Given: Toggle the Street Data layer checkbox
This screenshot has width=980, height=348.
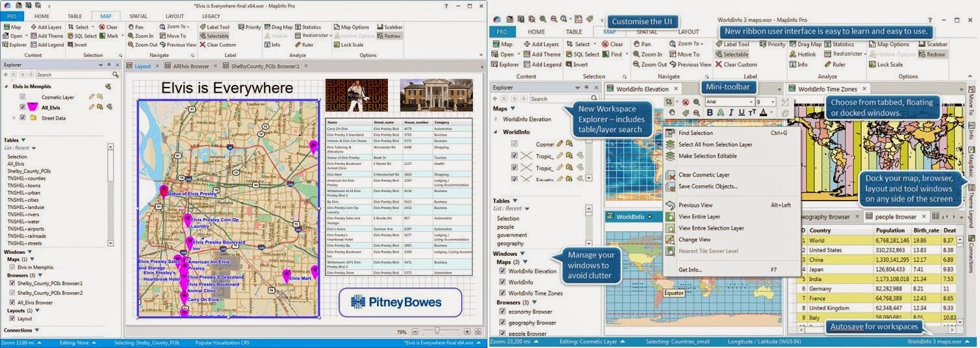Looking at the screenshot, I should 23,118.
